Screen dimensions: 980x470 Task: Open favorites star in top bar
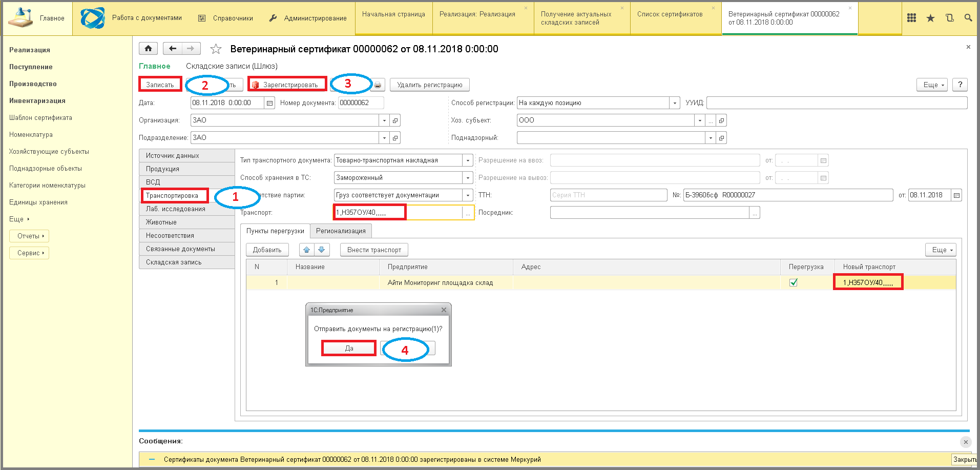(930, 18)
